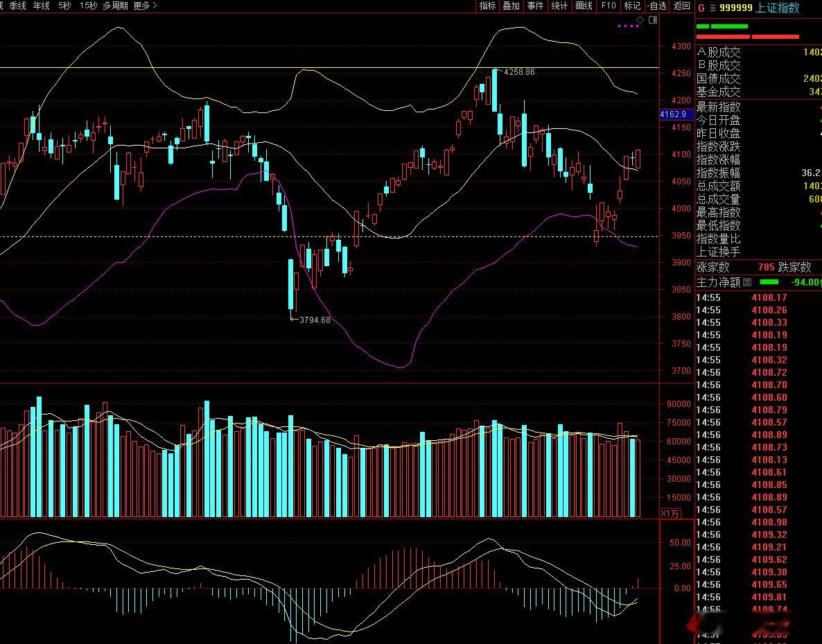Viewport: 822px width, 644px height.
Task: Click the X1万 volume unit label
Action: pos(670,514)
